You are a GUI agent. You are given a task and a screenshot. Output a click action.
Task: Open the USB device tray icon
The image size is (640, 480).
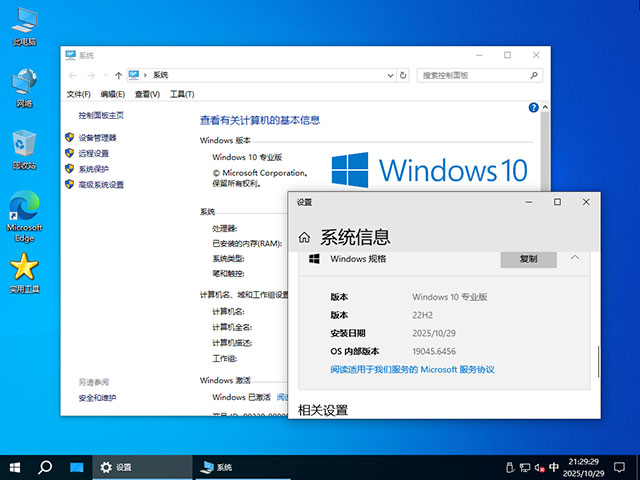(x=509, y=467)
